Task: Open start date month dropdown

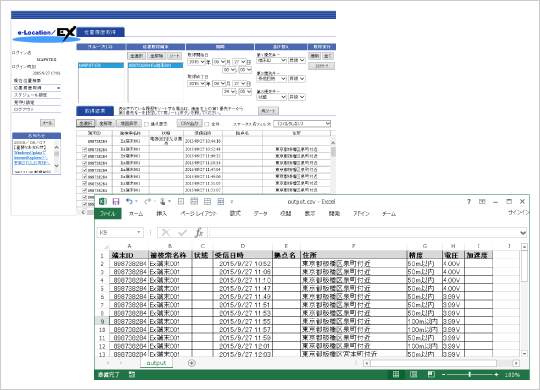Action: 219,62
